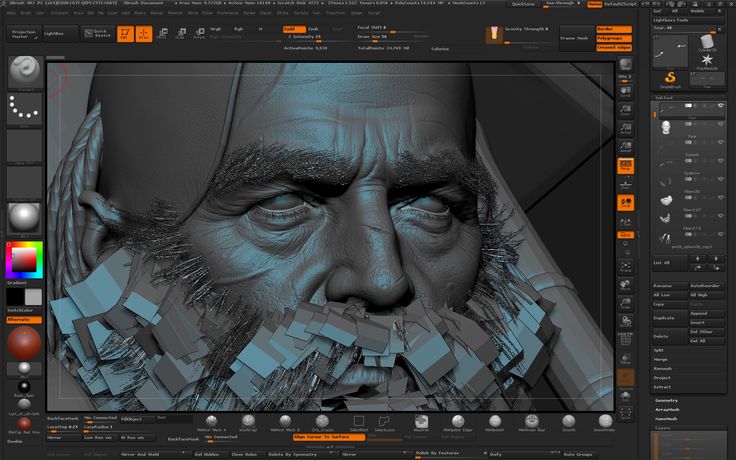Click the Local symmetry icon
This screenshot has width=736, height=460.
coord(626,203)
